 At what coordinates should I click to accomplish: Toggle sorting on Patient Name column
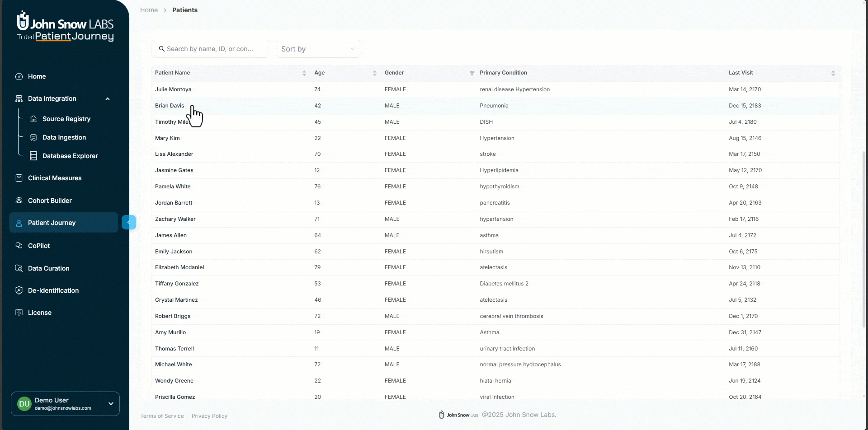[304, 73]
